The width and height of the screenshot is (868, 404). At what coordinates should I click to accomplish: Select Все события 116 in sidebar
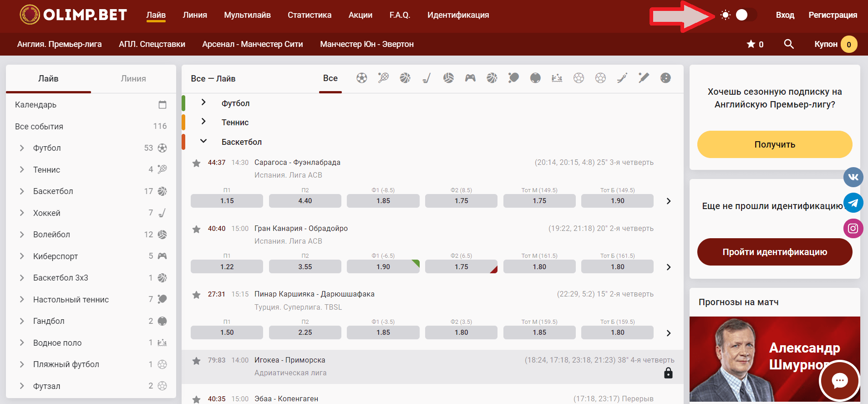coord(91,126)
